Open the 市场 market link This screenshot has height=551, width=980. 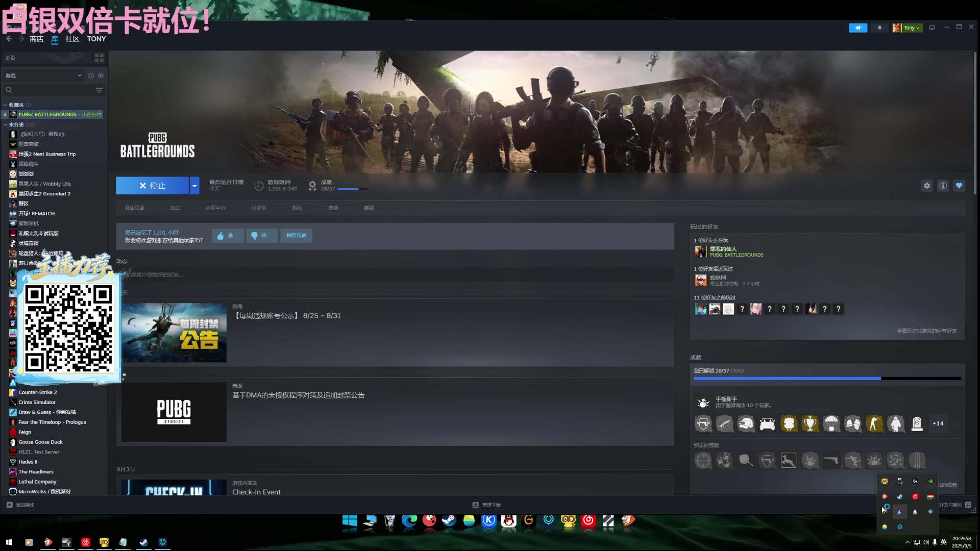tap(333, 208)
